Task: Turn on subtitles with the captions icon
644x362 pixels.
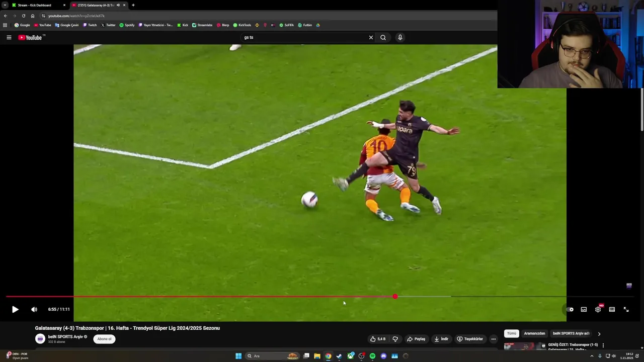Action: click(584, 309)
